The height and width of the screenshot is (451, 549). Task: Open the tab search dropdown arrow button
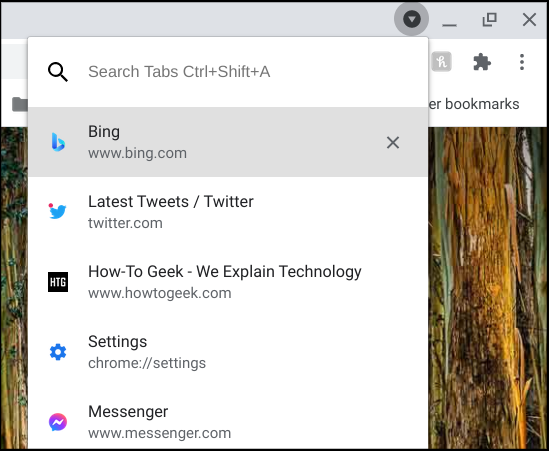tap(411, 19)
